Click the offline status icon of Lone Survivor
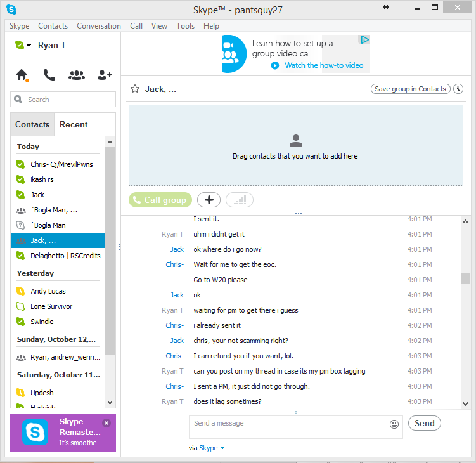This screenshot has height=463, width=476. (x=20, y=306)
